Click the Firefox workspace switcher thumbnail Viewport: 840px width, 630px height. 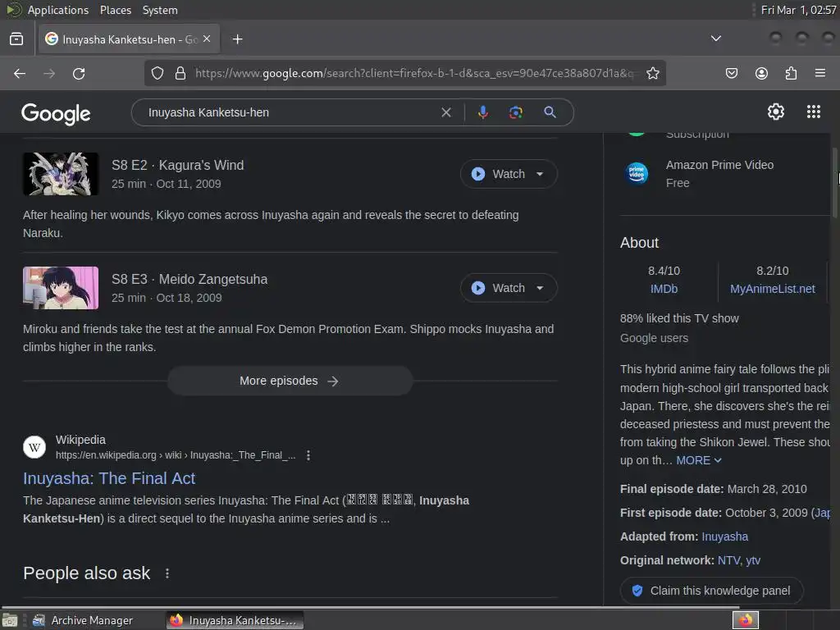pyautogui.click(x=745, y=620)
